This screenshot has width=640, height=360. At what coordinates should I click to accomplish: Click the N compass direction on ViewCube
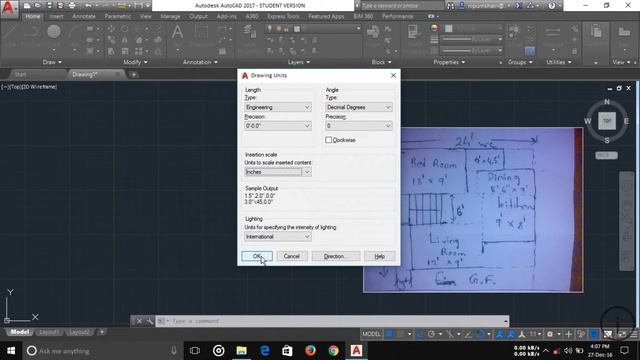[607, 102]
